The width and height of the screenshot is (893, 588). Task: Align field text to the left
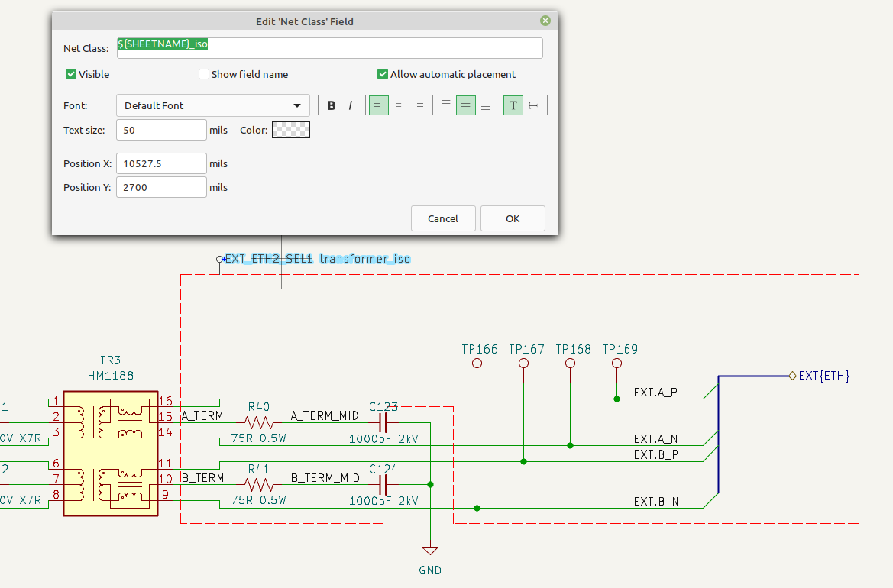(379, 105)
